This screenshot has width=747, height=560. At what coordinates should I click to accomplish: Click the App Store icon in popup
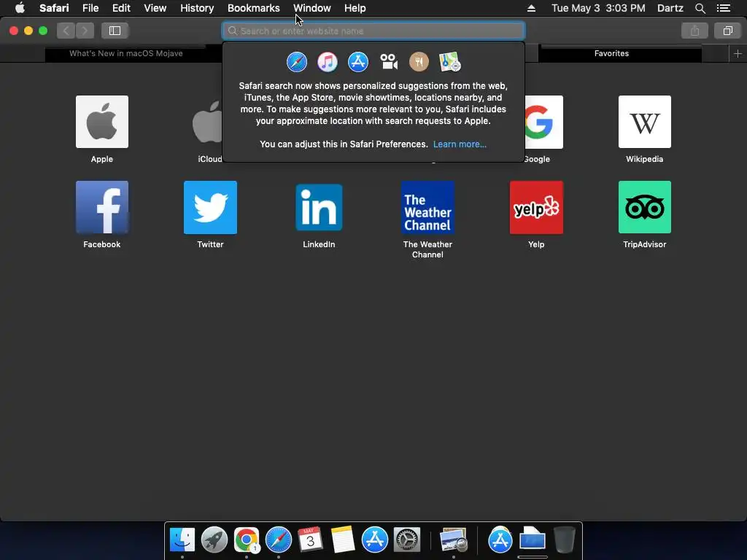coord(357,62)
